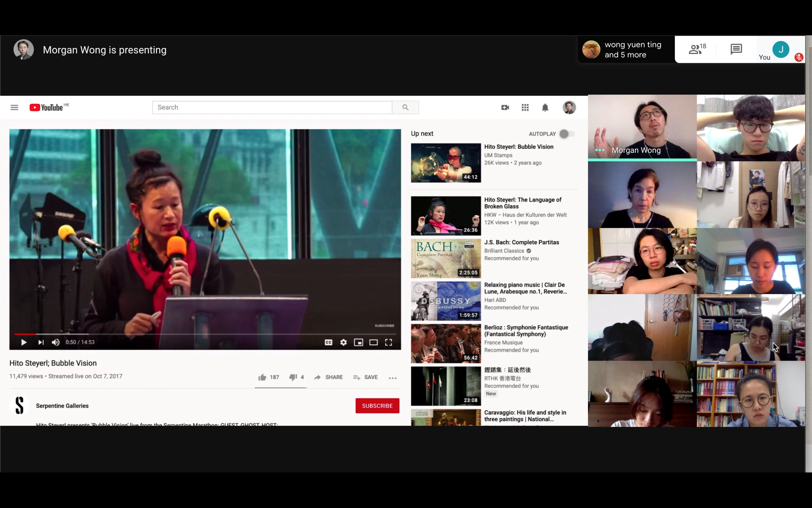
Task: Open the UM Stamps channel name
Action: (x=498, y=155)
